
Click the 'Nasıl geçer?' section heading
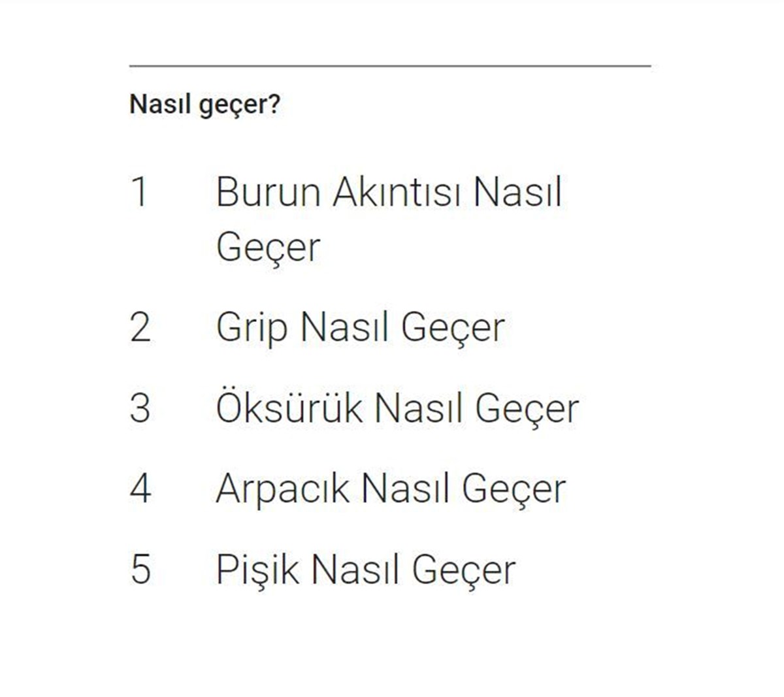[x=204, y=105]
